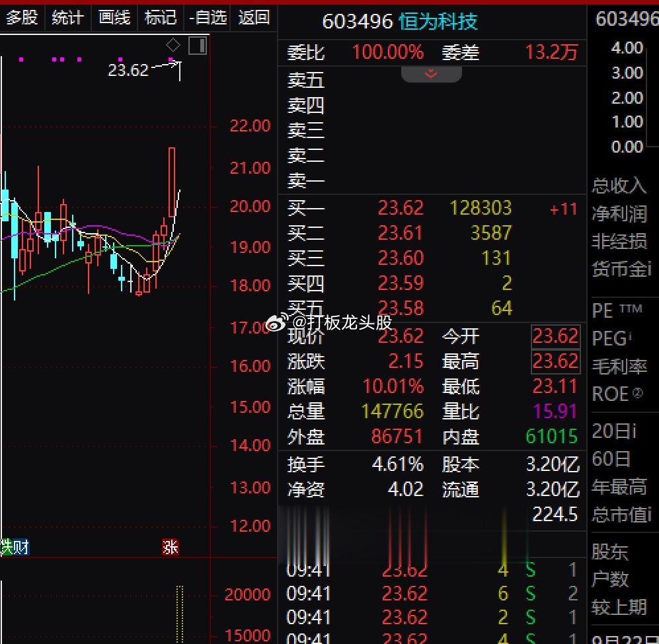Open 净利润 in the finance panel

(619, 213)
